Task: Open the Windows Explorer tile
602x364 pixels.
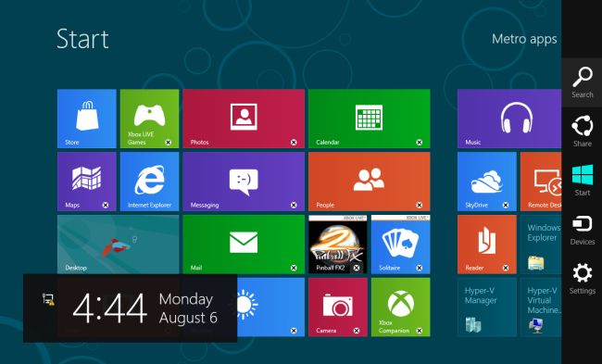Action: pos(541,245)
